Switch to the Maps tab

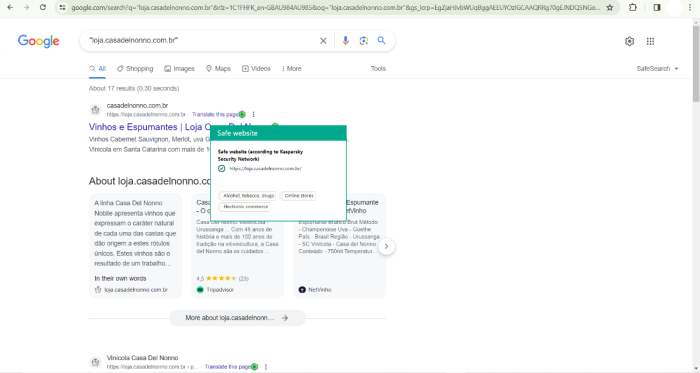218,69
